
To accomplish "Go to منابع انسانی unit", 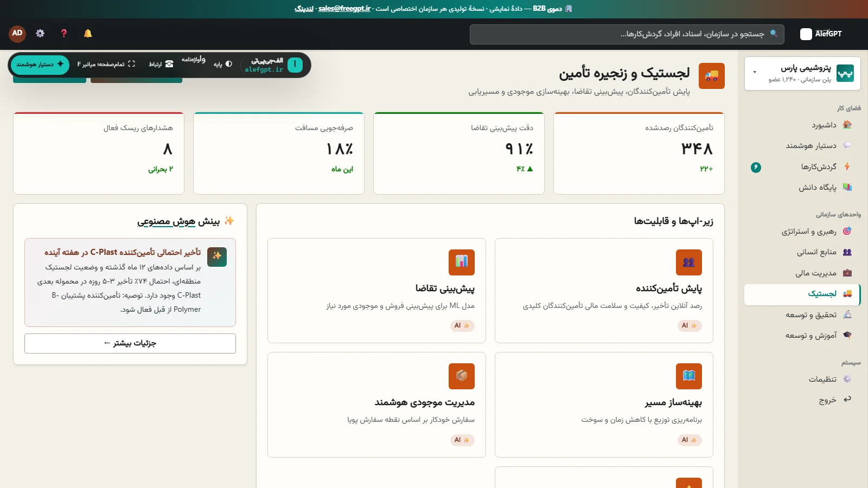I will [x=802, y=252].
